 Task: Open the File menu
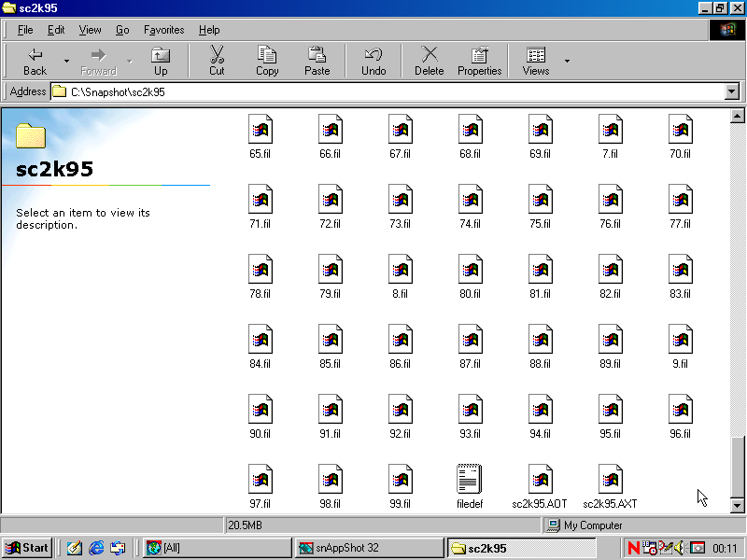pos(25,30)
